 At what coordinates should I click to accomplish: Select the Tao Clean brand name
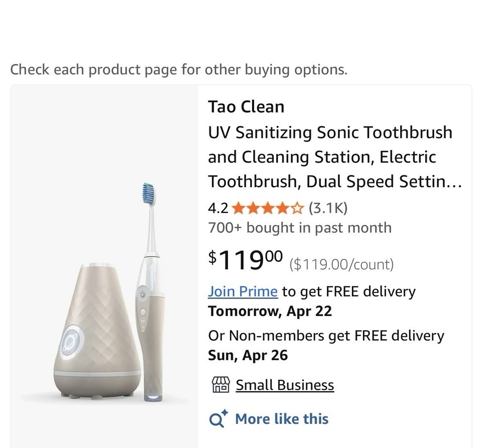247,107
